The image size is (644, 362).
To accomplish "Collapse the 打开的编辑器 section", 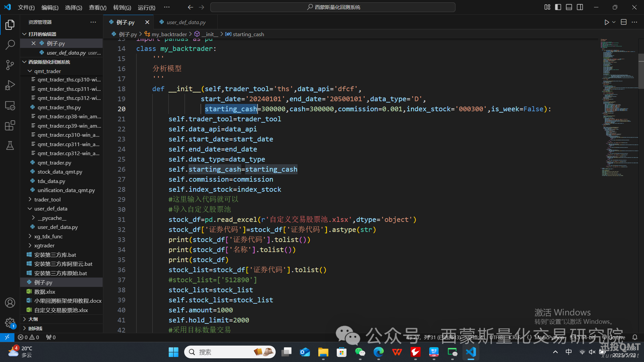I will coord(24,34).
